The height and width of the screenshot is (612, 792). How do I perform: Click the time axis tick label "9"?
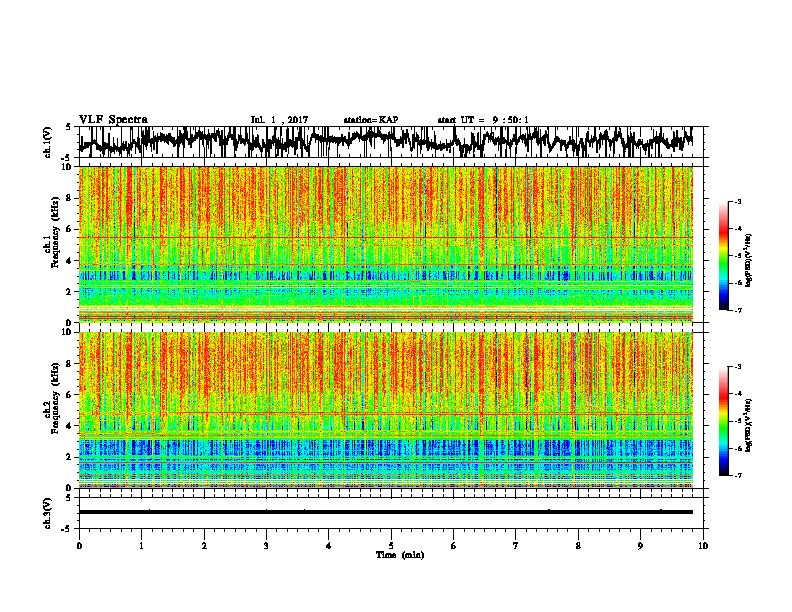(640, 546)
